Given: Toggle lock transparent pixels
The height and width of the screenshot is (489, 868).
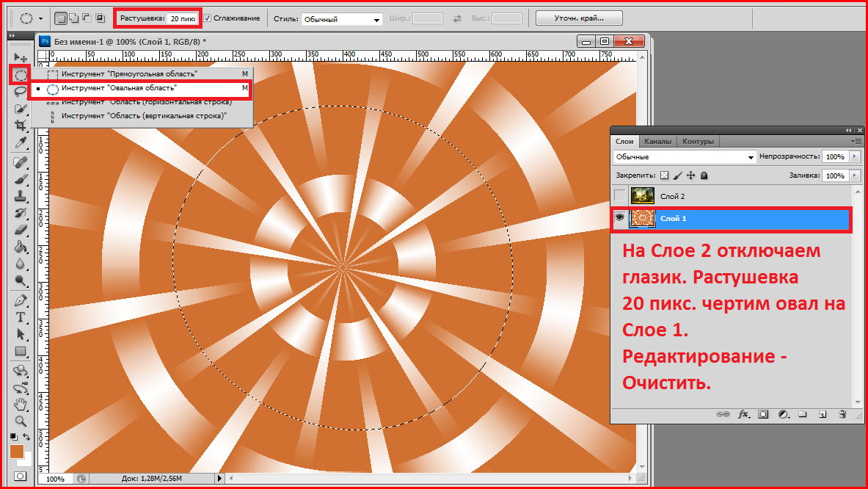Looking at the screenshot, I should click(x=664, y=175).
